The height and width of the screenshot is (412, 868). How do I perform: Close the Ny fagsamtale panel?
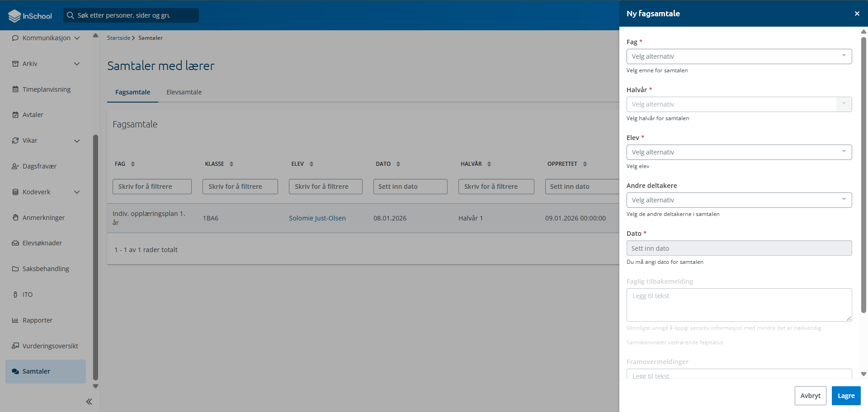tap(857, 14)
